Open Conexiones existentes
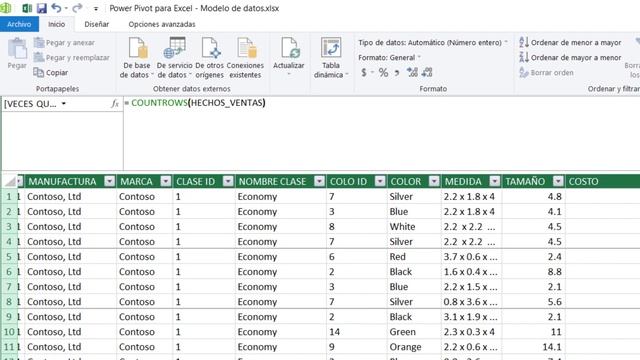Viewport: 640px width, 360px height. click(x=245, y=57)
